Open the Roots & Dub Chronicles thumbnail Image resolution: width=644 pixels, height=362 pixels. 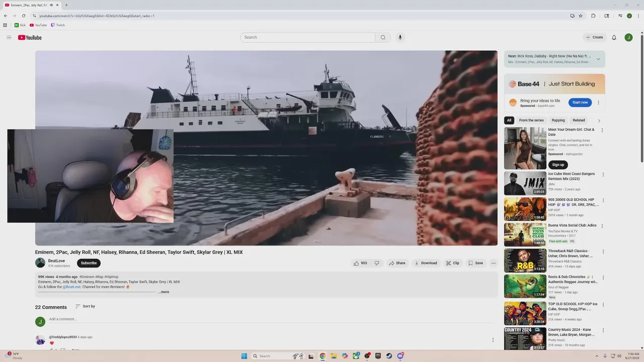[x=525, y=286]
